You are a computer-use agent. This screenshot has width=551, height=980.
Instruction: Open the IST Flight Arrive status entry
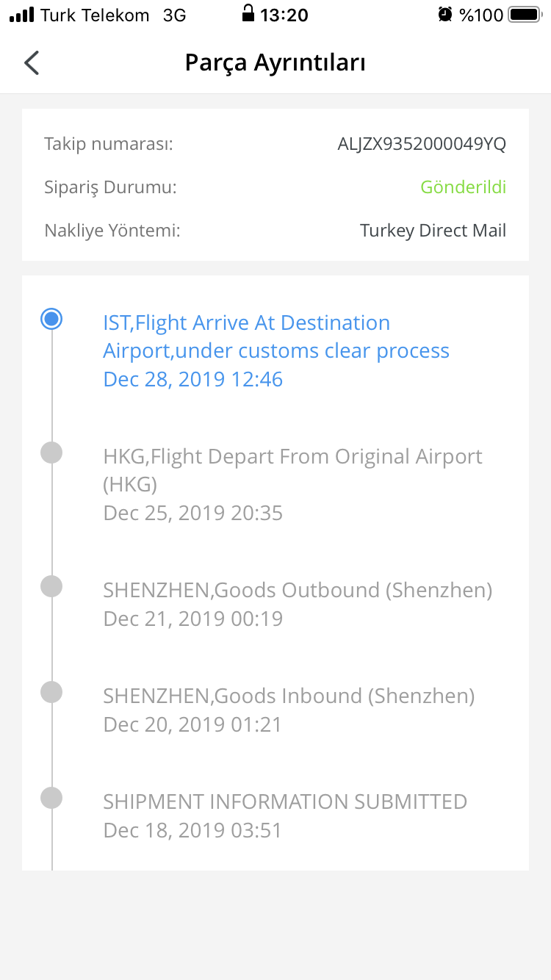coord(276,350)
